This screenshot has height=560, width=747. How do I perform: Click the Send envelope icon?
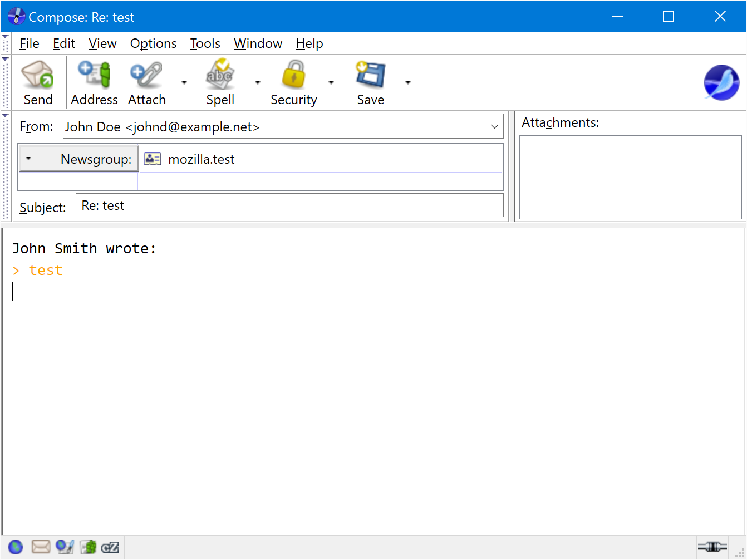click(38, 74)
